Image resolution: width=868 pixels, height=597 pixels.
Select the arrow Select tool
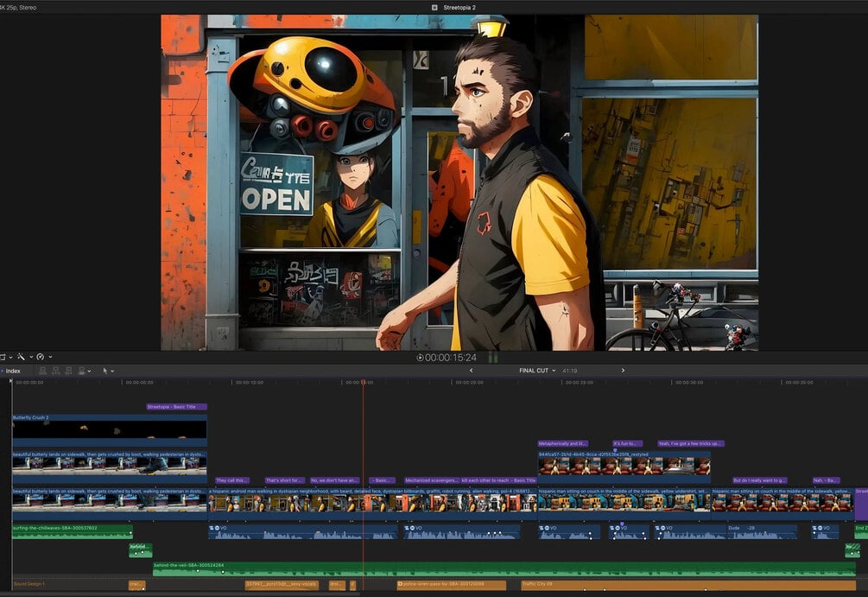[105, 371]
